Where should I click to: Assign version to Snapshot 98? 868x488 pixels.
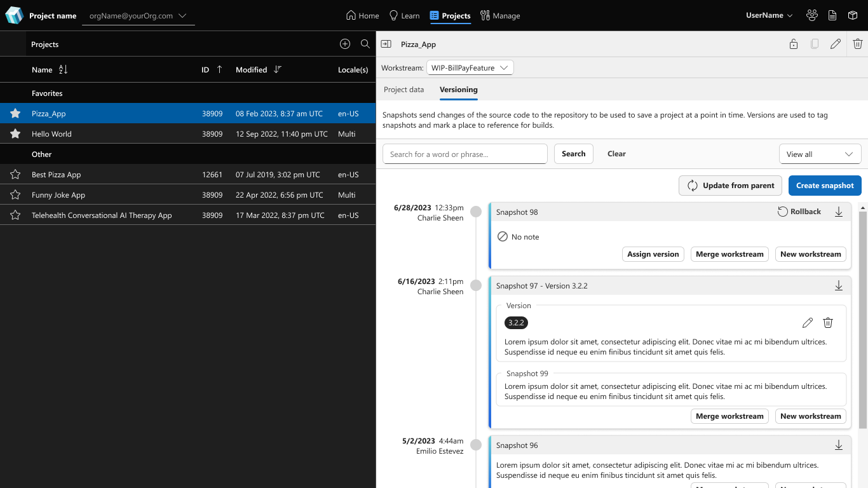click(653, 254)
